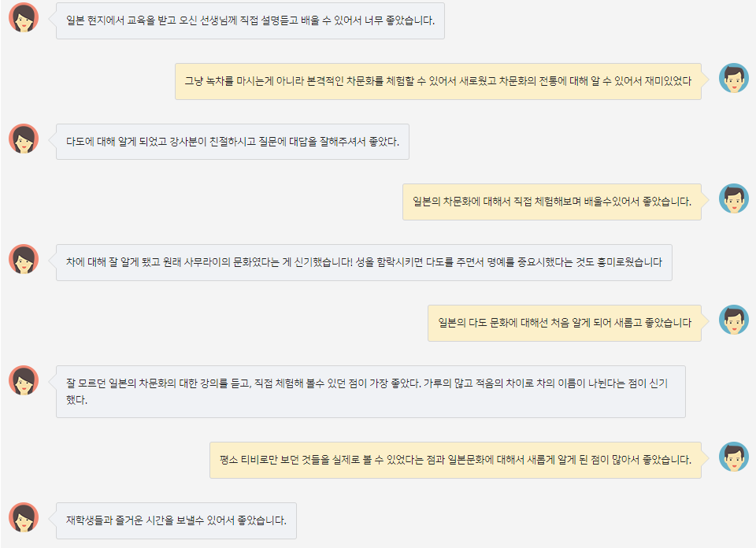The width and height of the screenshot is (756, 548).
Task: Click the yellow message 일본의 다도 문화에 대해선
Action: pyautogui.click(x=564, y=323)
